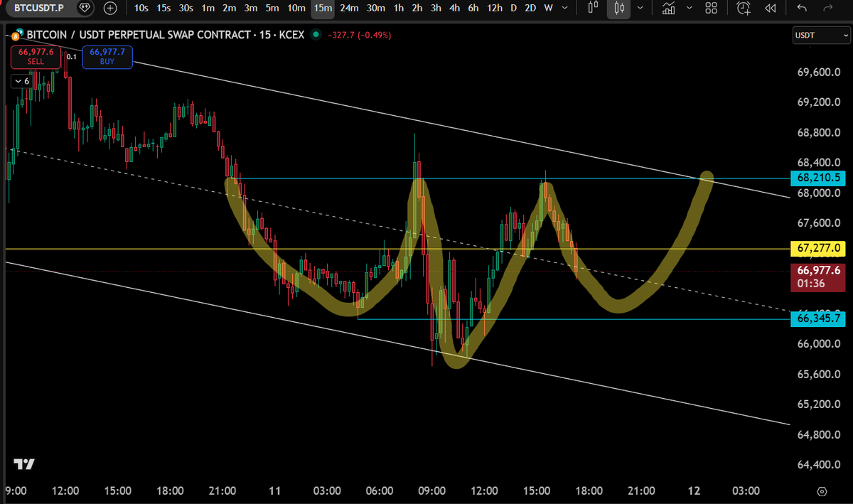Start bar replay with the rewind icon
The height and width of the screenshot is (504, 853).
770,8
